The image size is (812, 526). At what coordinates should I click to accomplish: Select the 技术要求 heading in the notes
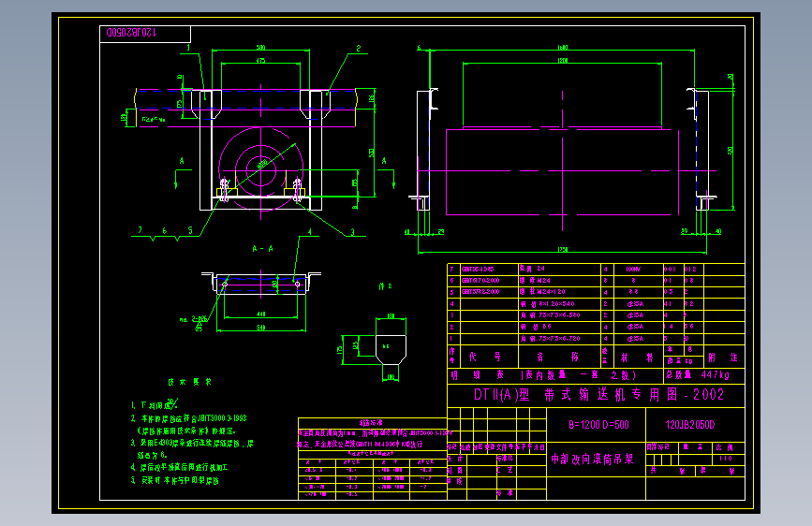coord(189,382)
